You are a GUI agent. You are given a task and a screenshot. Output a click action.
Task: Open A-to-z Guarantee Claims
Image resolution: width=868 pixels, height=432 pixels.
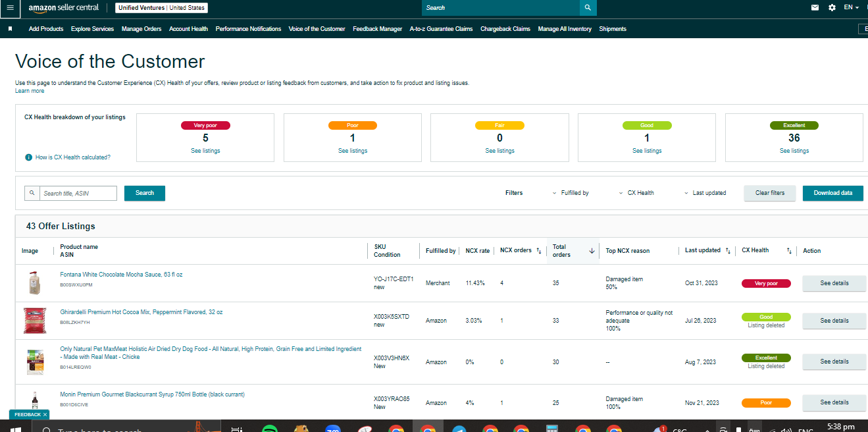point(441,29)
